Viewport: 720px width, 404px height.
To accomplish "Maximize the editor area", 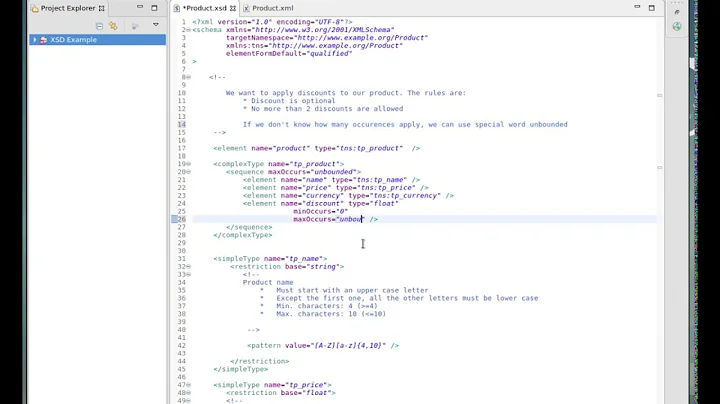I will pyautogui.click(x=652, y=8).
